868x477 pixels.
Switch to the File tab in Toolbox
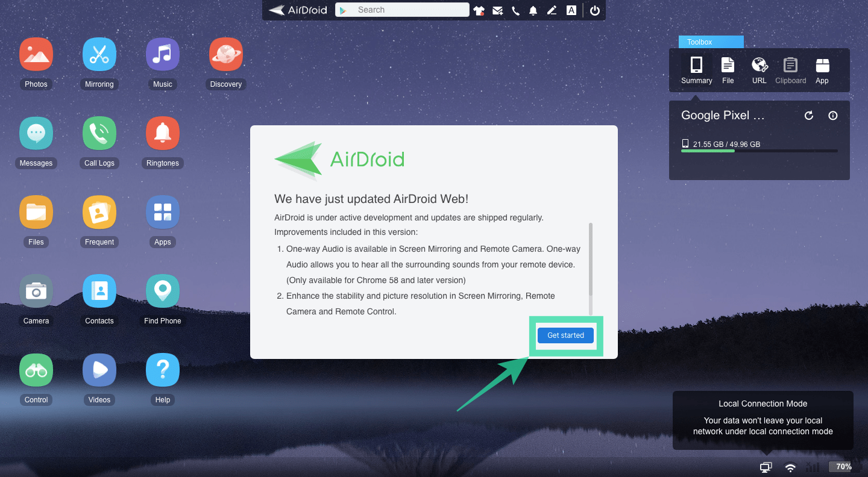pyautogui.click(x=728, y=70)
